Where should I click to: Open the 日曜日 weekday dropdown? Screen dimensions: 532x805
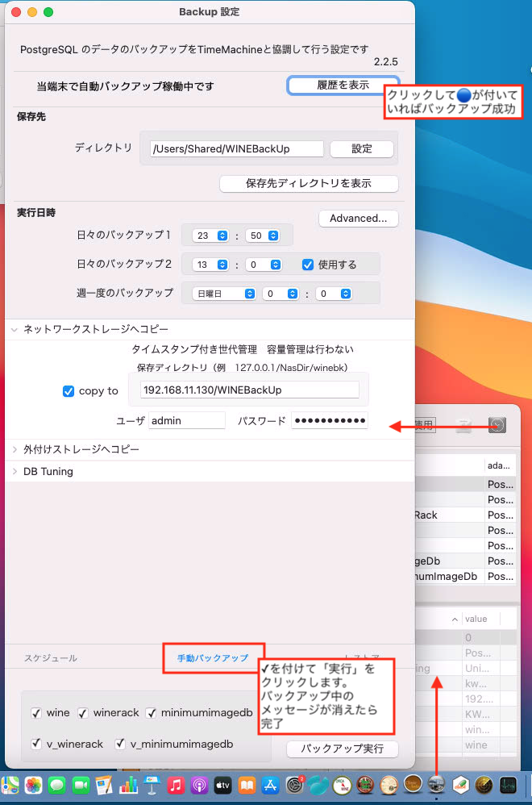225,294
